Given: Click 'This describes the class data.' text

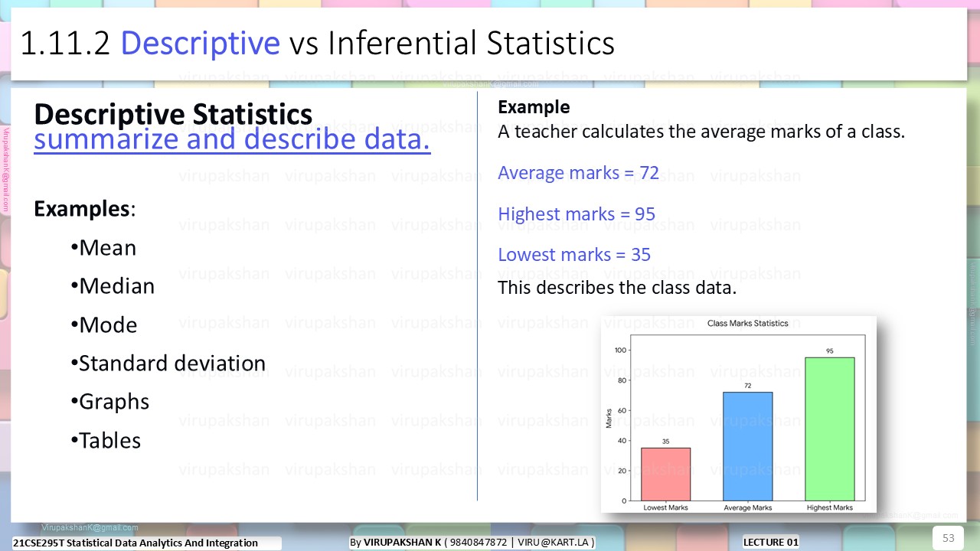Looking at the screenshot, I should click(617, 289).
